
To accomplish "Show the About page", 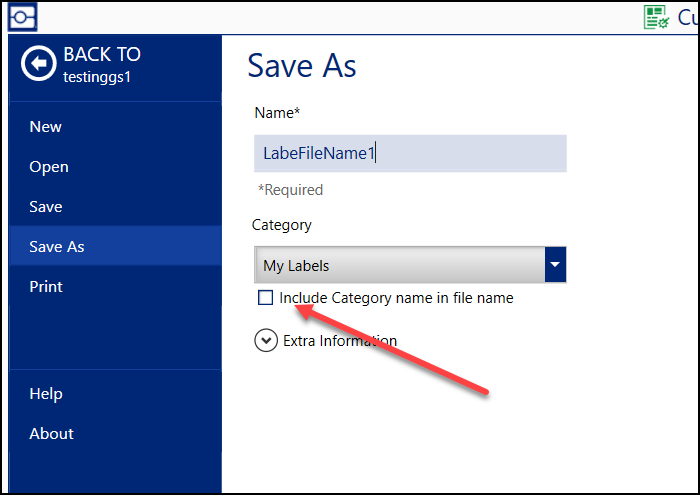I will (51, 434).
